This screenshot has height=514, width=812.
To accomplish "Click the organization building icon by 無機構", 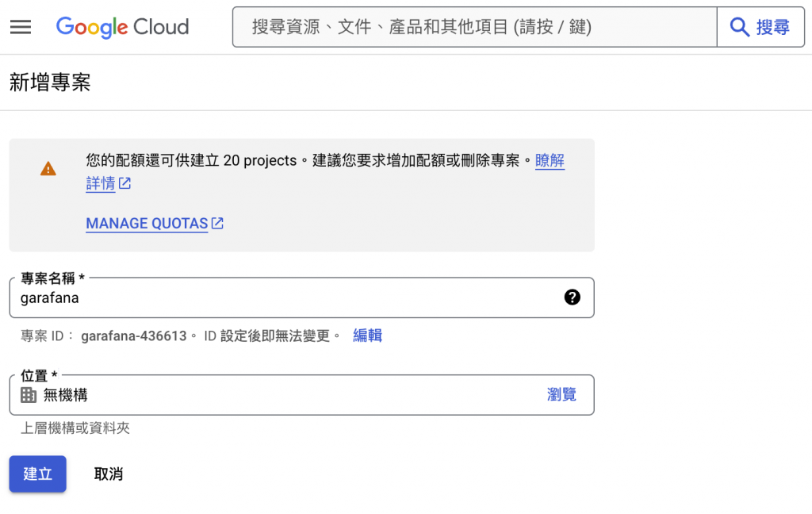I will (29, 395).
